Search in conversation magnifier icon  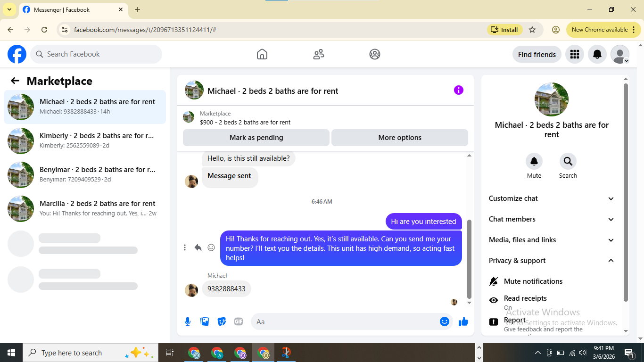[x=568, y=161]
